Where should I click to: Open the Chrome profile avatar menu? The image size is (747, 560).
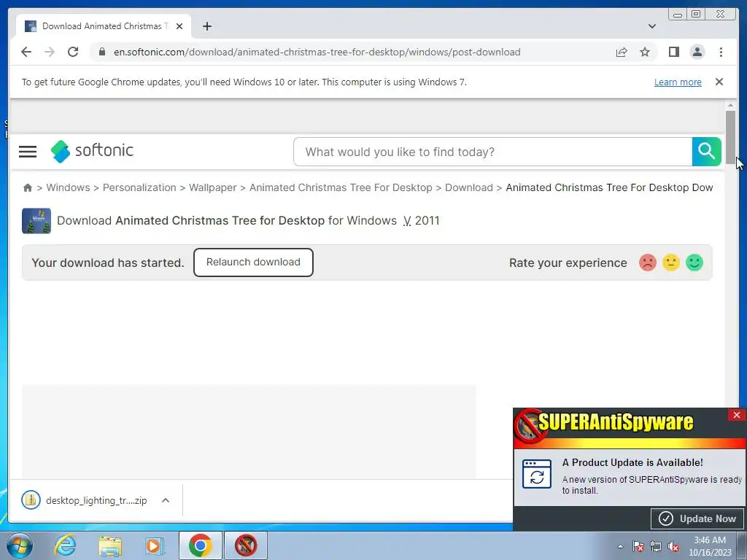(697, 52)
